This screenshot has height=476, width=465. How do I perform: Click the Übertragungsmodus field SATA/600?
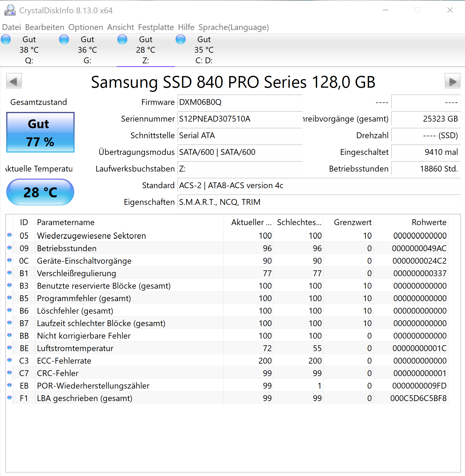coord(240,152)
